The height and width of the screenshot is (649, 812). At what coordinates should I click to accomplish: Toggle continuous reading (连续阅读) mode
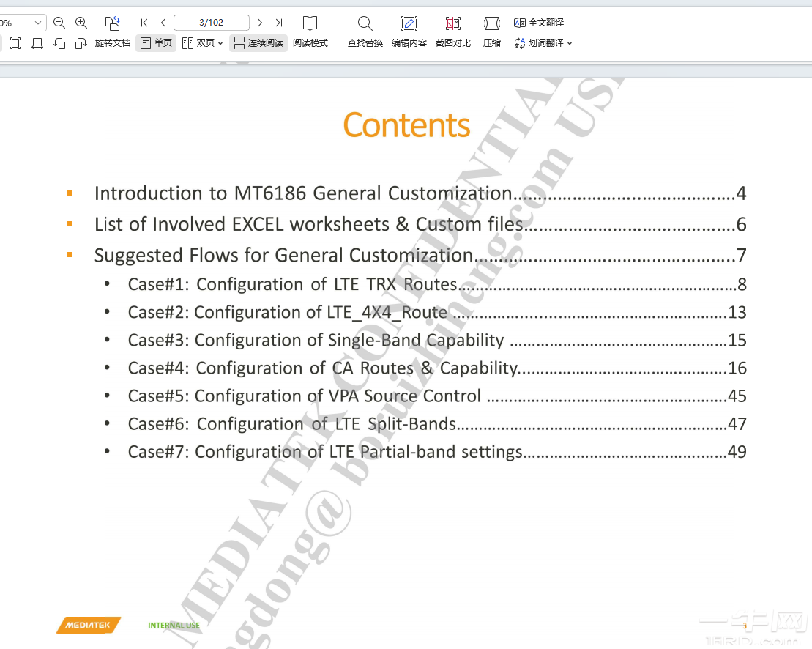tap(258, 43)
